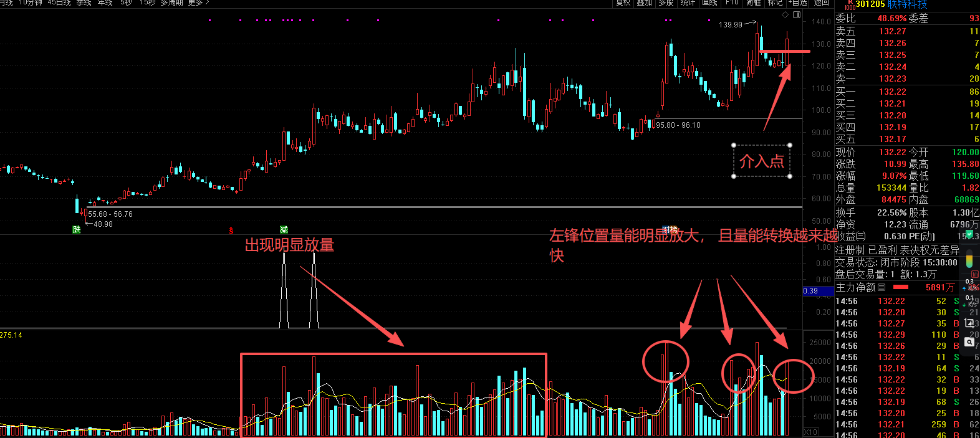Switch to the 10分钟 chart period

click(31, 3)
